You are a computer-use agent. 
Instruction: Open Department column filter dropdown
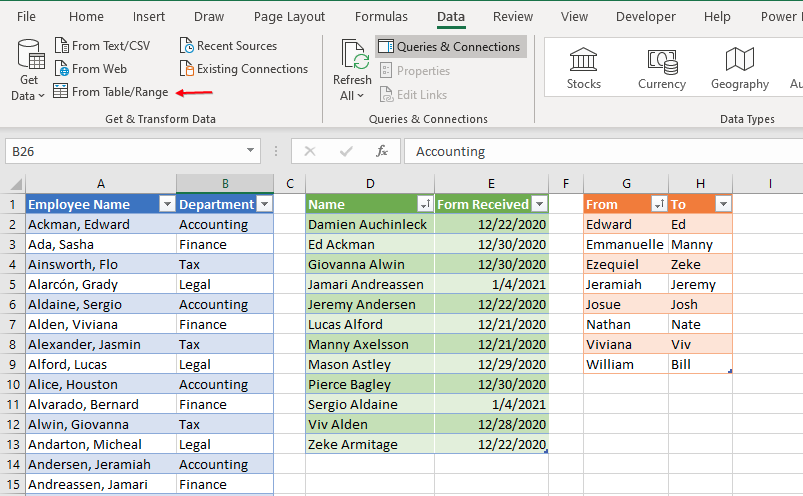pyautogui.click(x=264, y=204)
